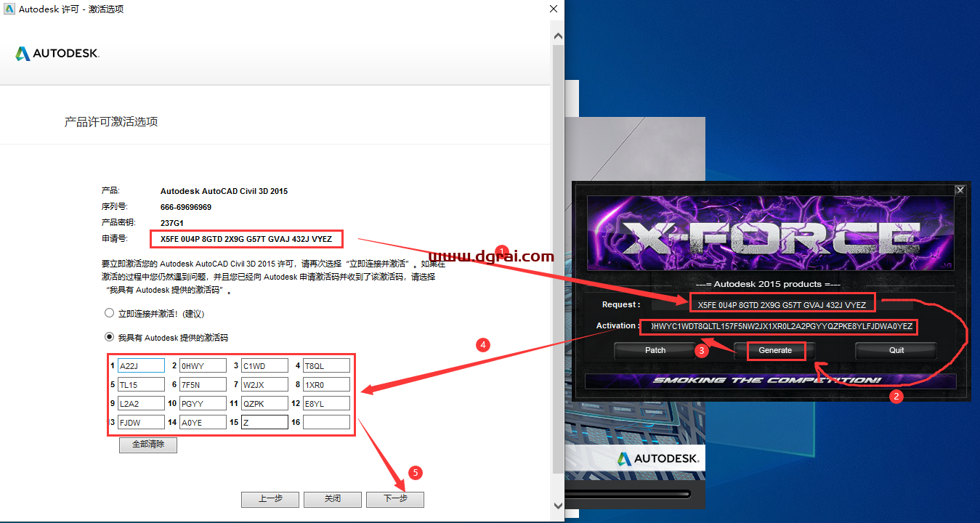The width and height of the screenshot is (980, 523).
Task: Close the Autodesk licensing dialog
Action: [x=554, y=9]
